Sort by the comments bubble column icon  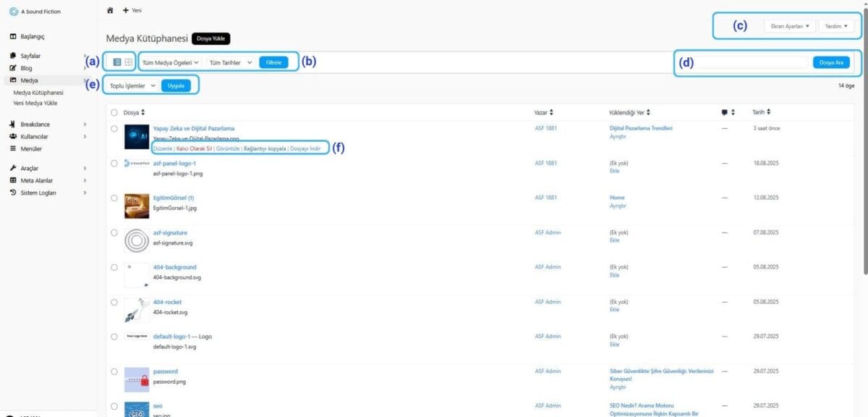click(725, 112)
